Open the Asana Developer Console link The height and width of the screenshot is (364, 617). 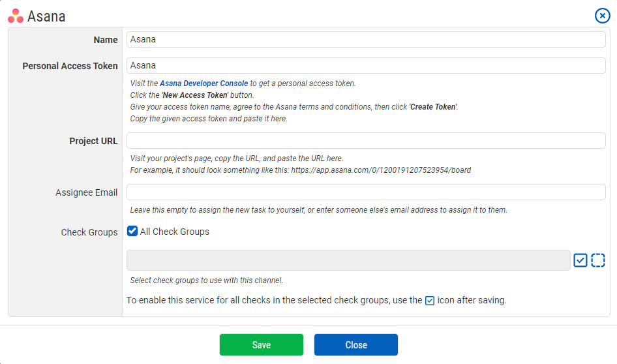pyautogui.click(x=204, y=83)
